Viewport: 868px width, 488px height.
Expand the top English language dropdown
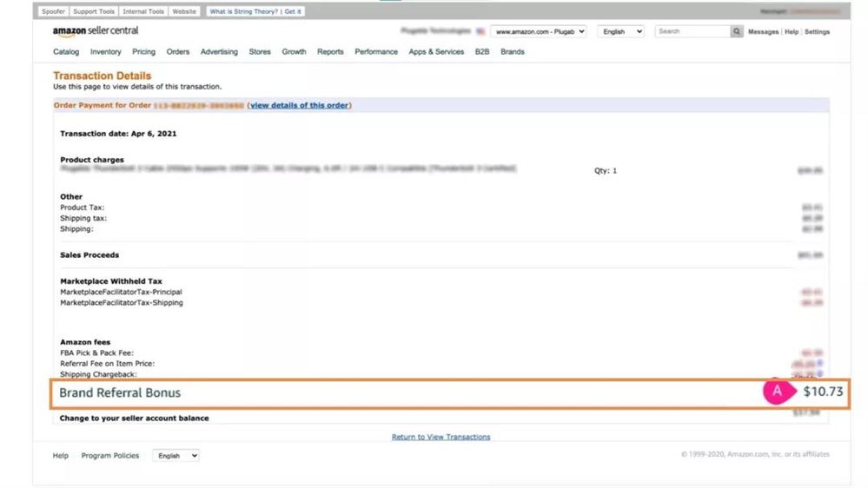click(x=621, y=31)
